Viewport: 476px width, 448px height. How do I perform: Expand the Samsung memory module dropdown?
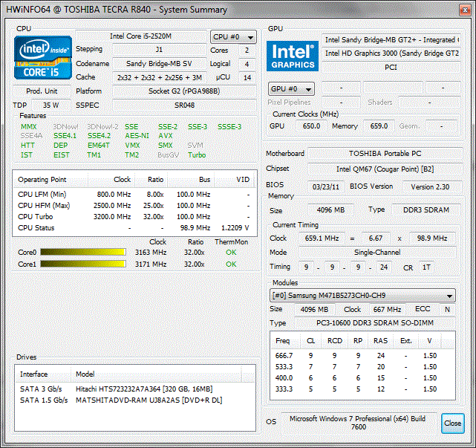pyautogui.click(x=362, y=295)
